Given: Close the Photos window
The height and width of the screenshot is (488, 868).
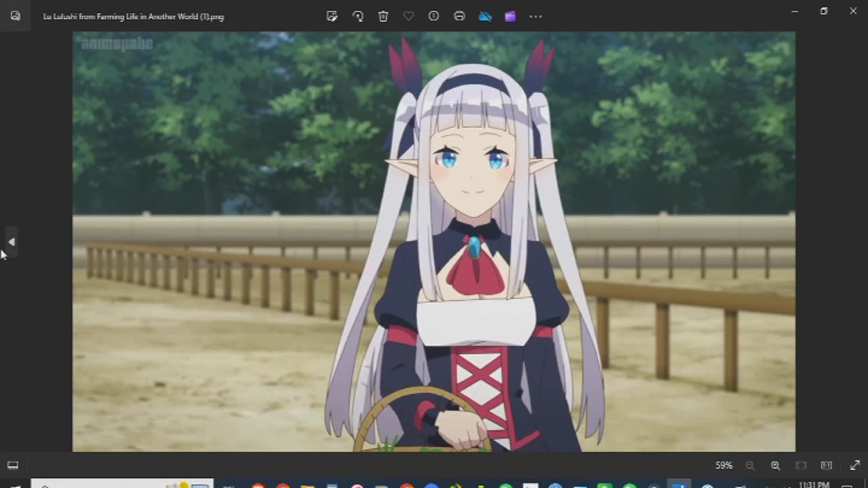Looking at the screenshot, I should coord(853,11).
